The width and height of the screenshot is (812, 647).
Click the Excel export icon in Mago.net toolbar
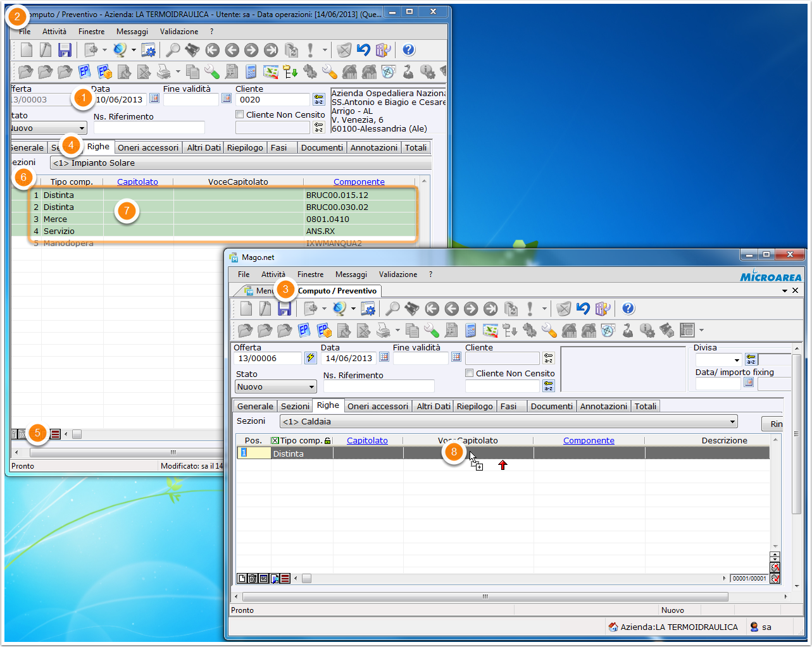(490, 330)
